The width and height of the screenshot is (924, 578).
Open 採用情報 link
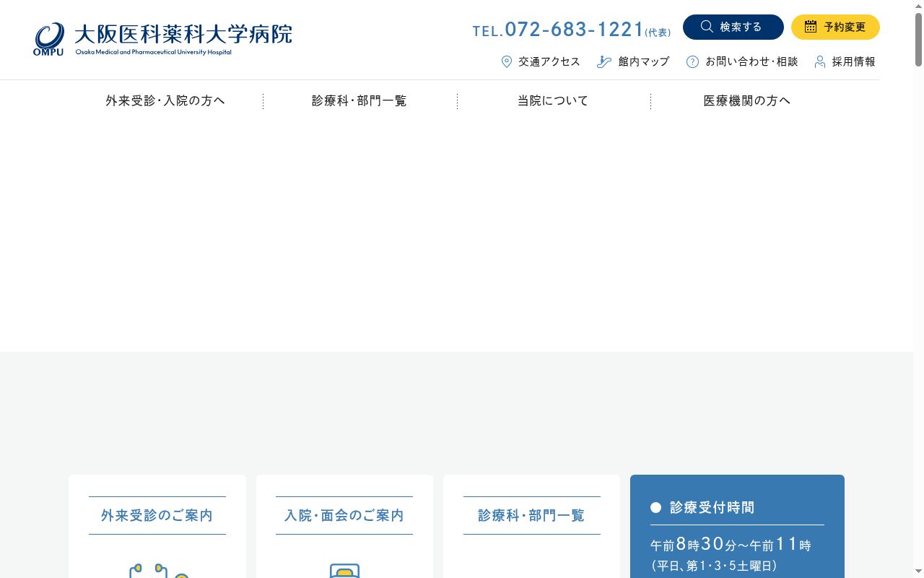[x=853, y=62]
